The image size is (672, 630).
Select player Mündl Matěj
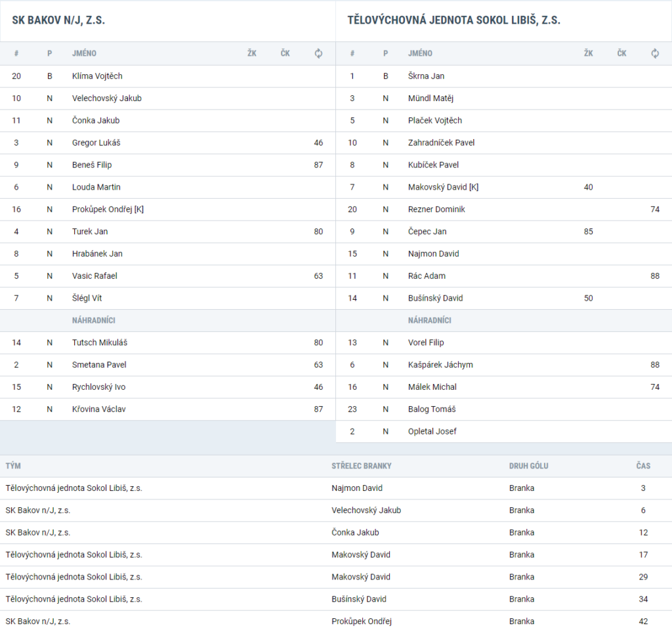(x=430, y=98)
